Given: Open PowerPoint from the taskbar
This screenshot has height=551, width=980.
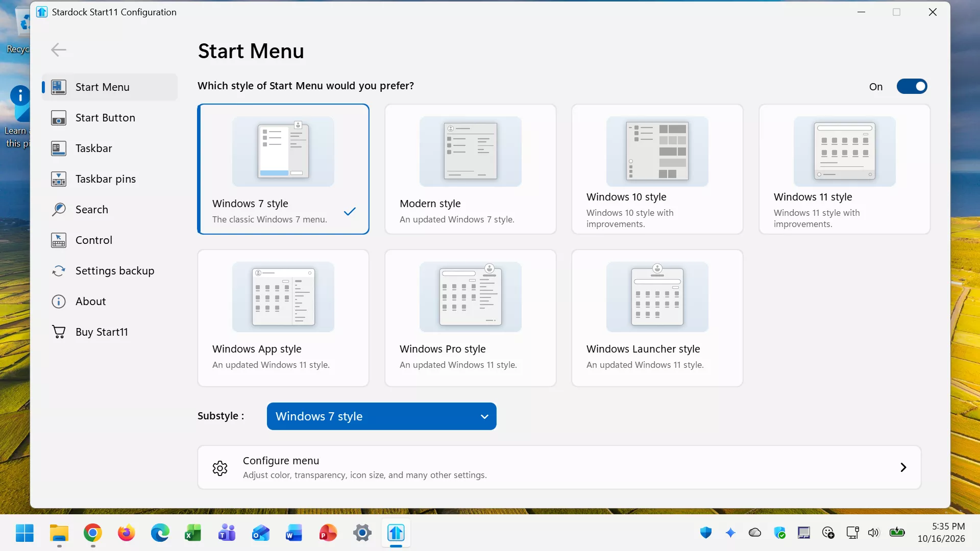Looking at the screenshot, I should 328,533.
